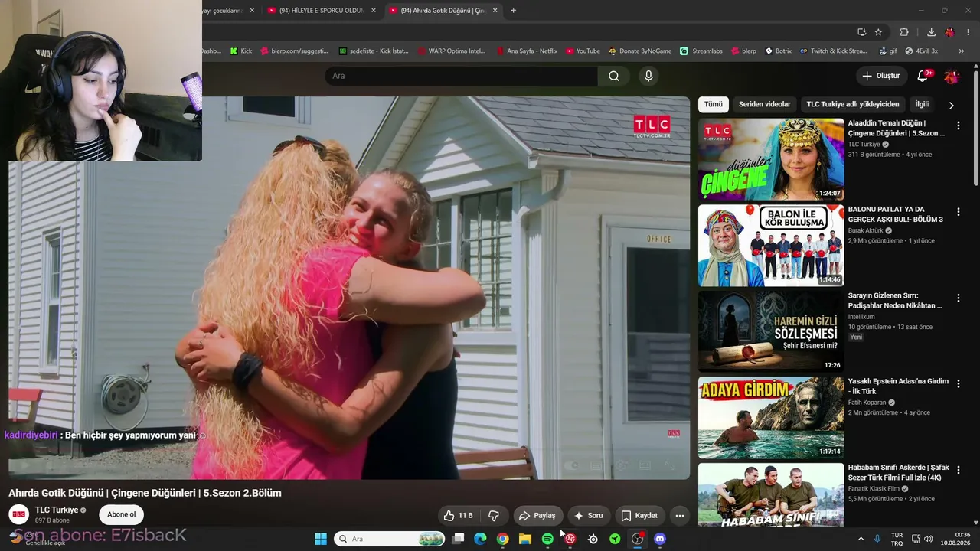Screen dimensions: 980x551
Task: Open the Streamlabs bookmark
Action: click(701, 51)
